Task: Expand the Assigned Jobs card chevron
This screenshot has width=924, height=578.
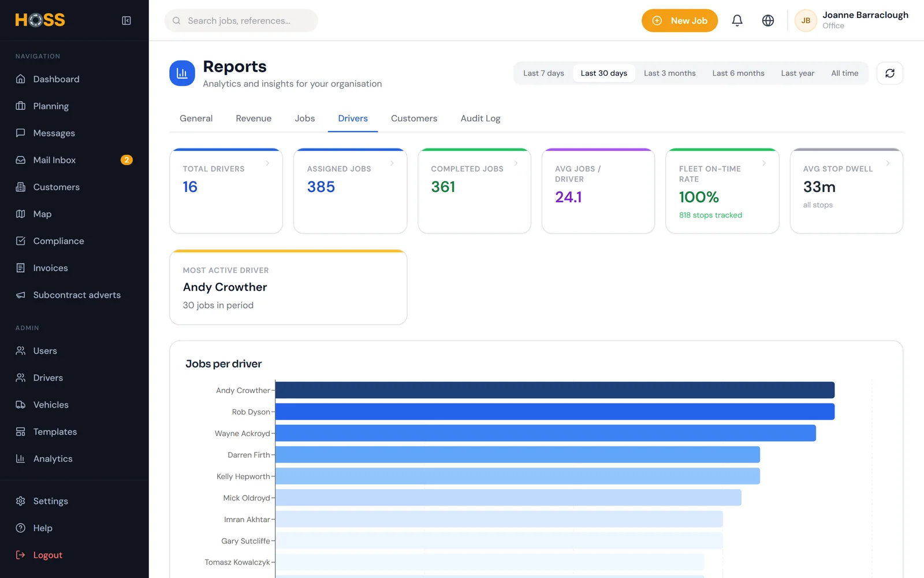Action: coord(392,164)
